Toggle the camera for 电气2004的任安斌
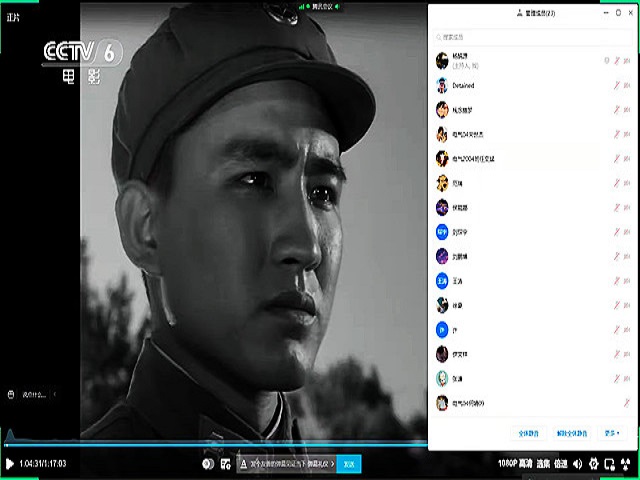Viewport: 640px width, 480px height. (627, 159)
